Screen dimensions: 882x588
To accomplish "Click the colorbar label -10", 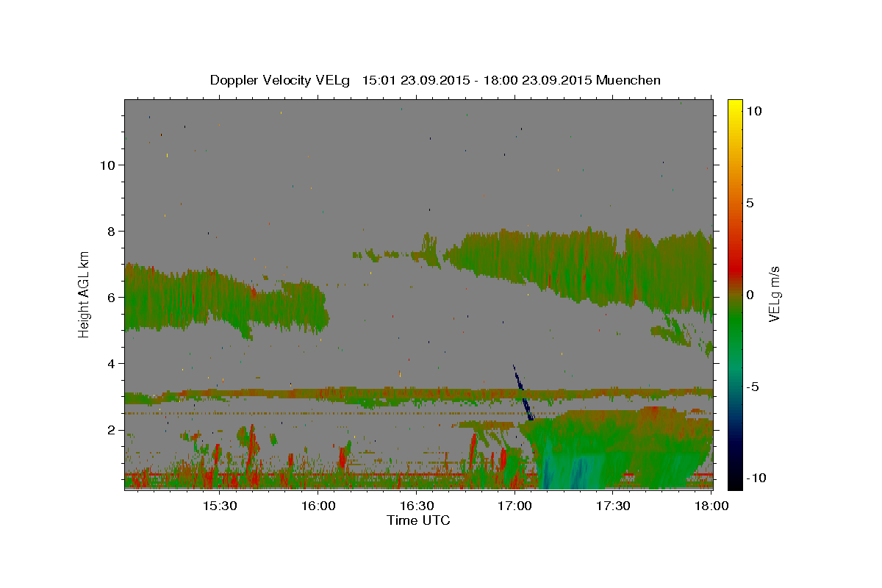I will 756,478.
